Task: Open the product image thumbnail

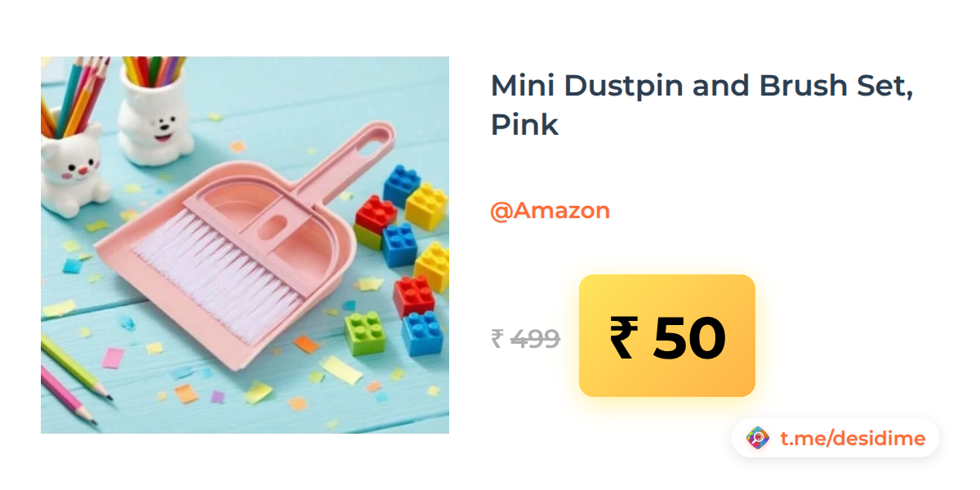Action: click(x=245, y=245)
